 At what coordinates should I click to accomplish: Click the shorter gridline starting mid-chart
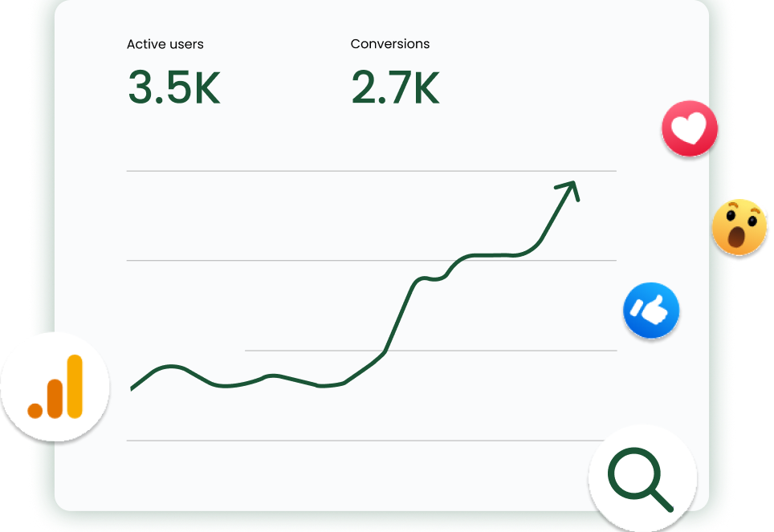coord(431,351)
